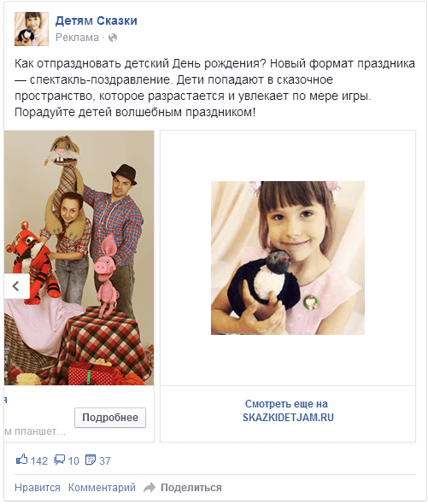
Task: Click the Реклама sponsored label
Action: (x=77, y=38)
